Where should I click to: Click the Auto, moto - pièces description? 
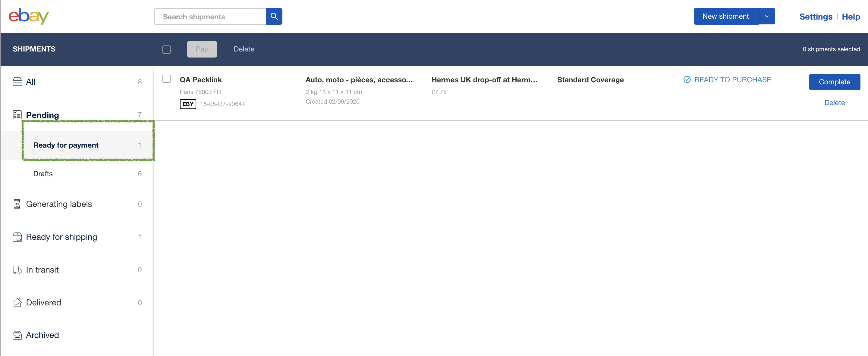(359, 80)
